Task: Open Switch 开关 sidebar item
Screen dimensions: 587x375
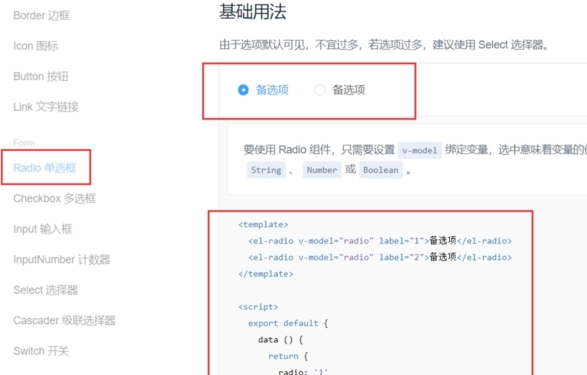Action: point(41,351)
